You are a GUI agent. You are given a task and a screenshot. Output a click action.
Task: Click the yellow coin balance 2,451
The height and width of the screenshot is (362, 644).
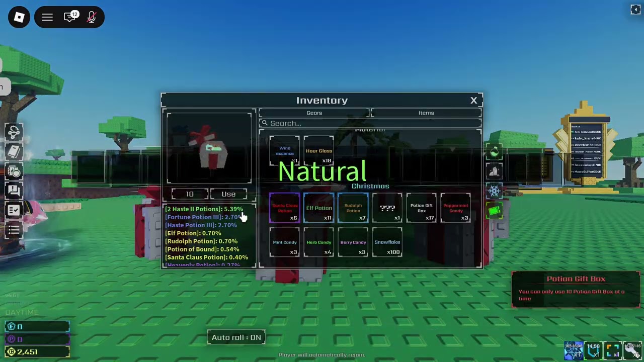click(x=37, y=352)
